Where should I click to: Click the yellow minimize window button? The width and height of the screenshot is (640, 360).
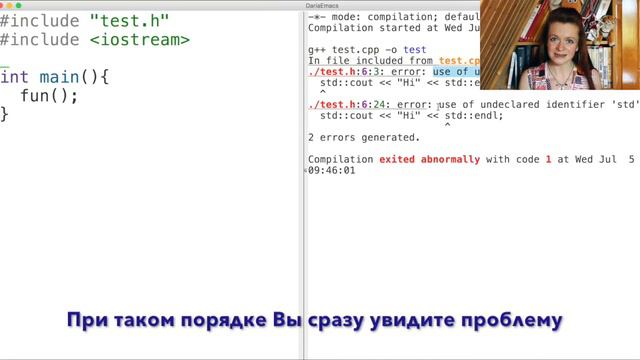pos(10,6)
